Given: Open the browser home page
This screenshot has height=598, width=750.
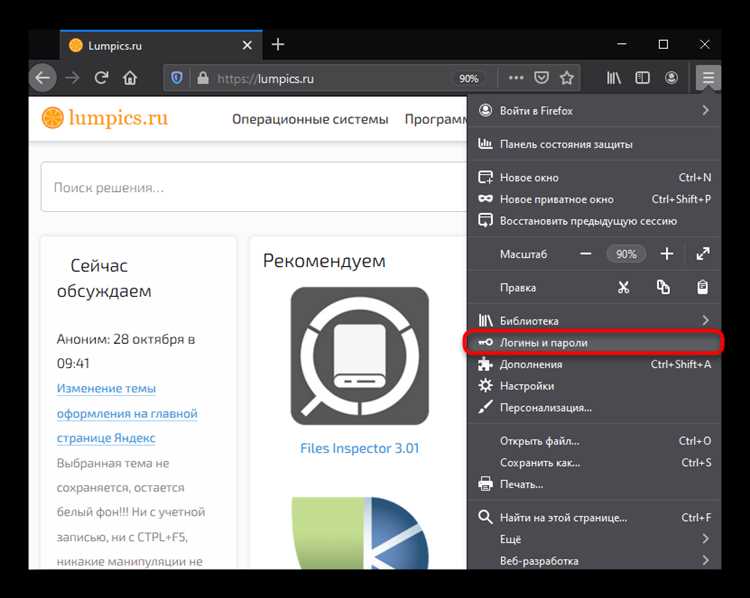Looking at the screenshot, I should 130,78.
